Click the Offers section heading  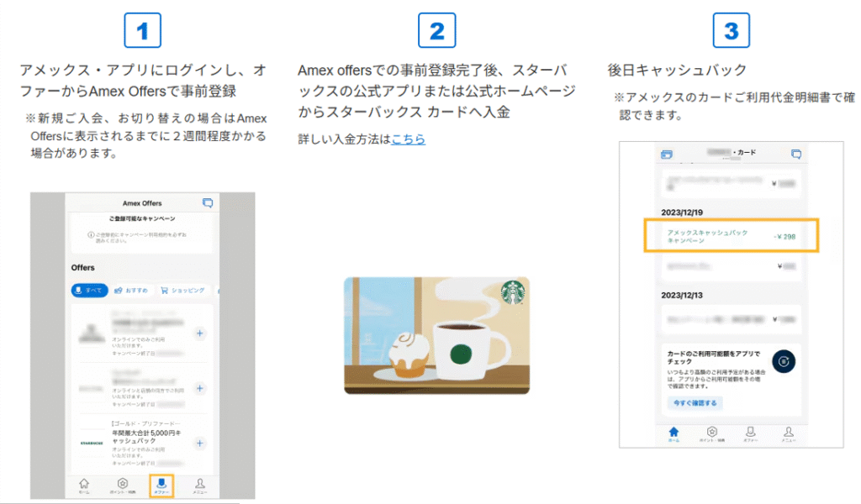[83, 268]
